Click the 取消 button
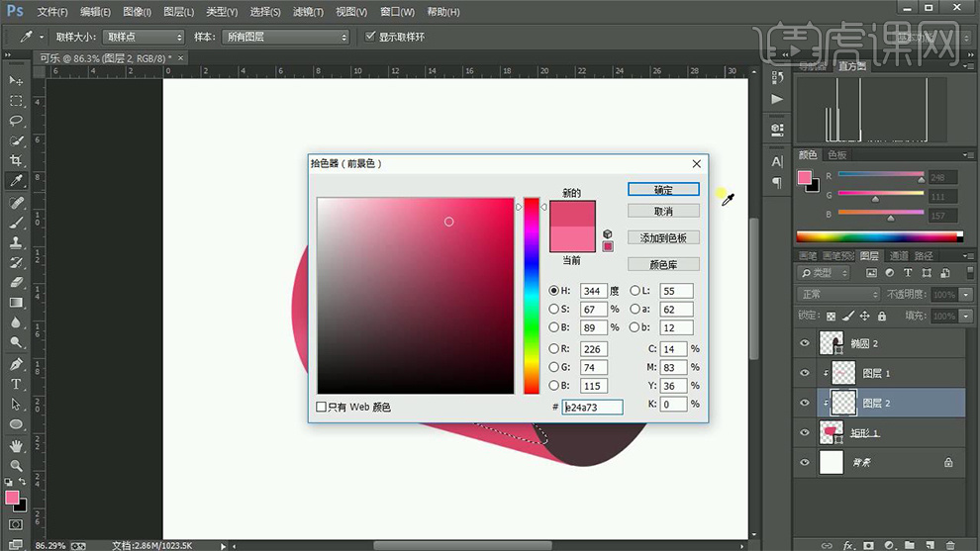Screen dimensions: 980x551 pyautogui.click(x=663, y=211)
